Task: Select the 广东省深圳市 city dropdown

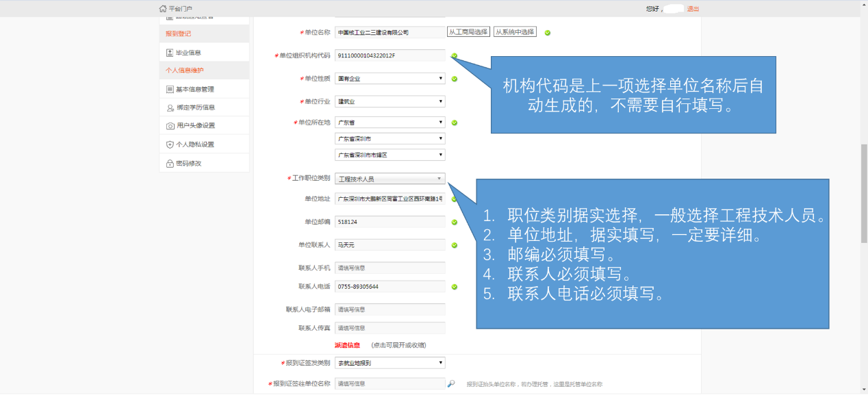Action: point(390,139)
